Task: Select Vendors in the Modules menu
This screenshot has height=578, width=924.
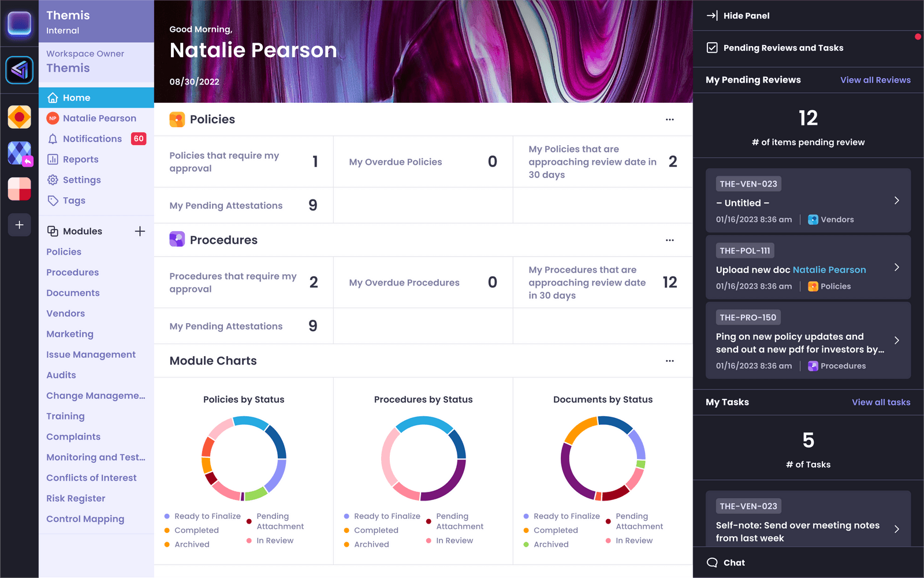Action: click(x=65, y=313)
